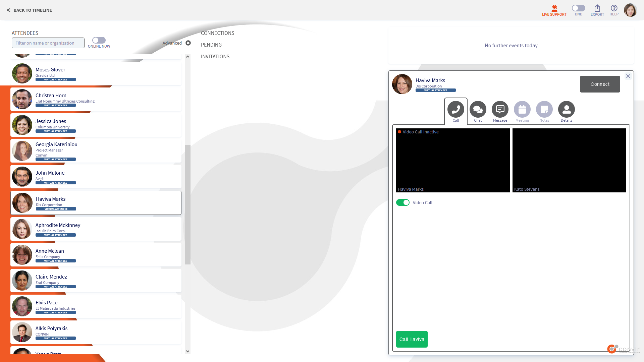This screenshot has height=362, width=644.
Task: Click the Export icon
Action: [x=597, y=8]
